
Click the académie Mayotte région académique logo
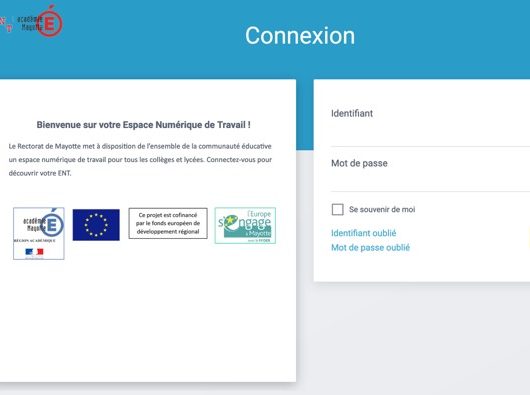[x=39, y=233]
